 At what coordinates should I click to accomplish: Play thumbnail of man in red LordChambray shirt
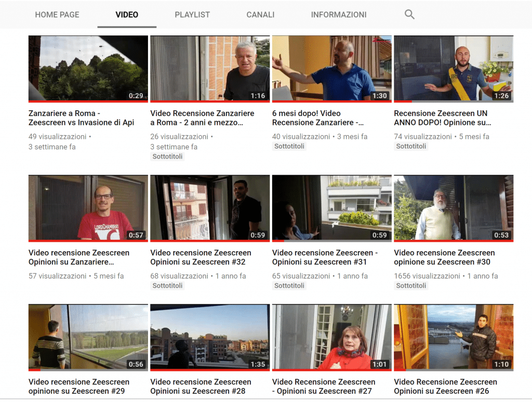click(88, 208)
